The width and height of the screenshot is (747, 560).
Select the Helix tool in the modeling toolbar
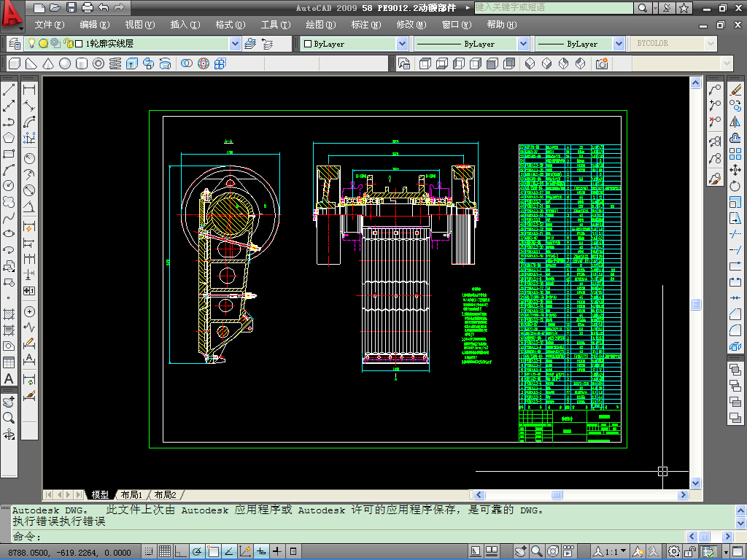click(x=115, y=64)
